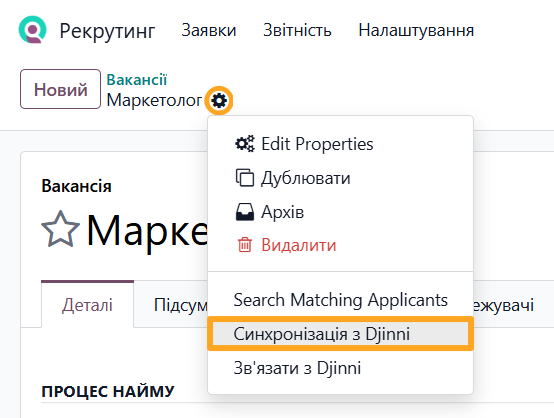Switch to the partially hidden Підсум tab
The image size is (554, 418).
(181, 305)
